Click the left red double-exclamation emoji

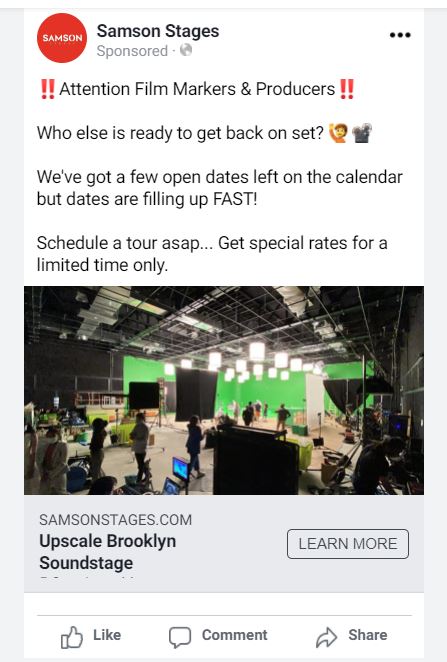(48, 89)
